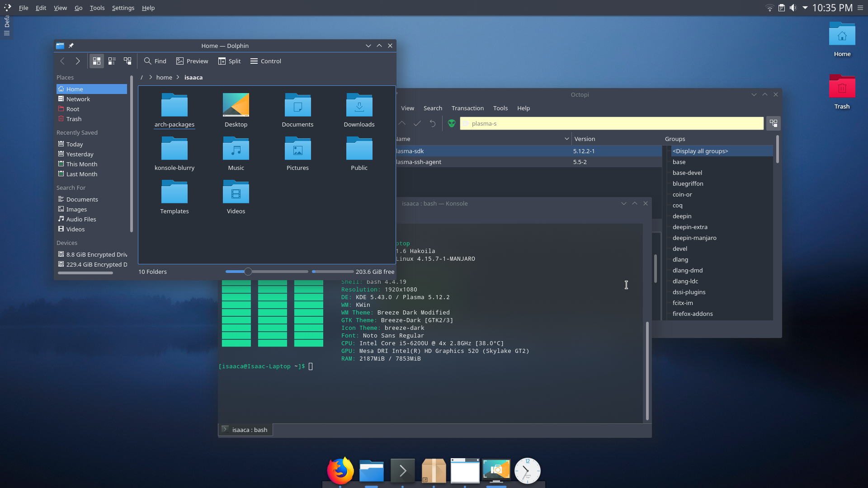Switch Dolphin to Details tree view
The width and height of the screenshot is (868, 488).
point(127,61)
